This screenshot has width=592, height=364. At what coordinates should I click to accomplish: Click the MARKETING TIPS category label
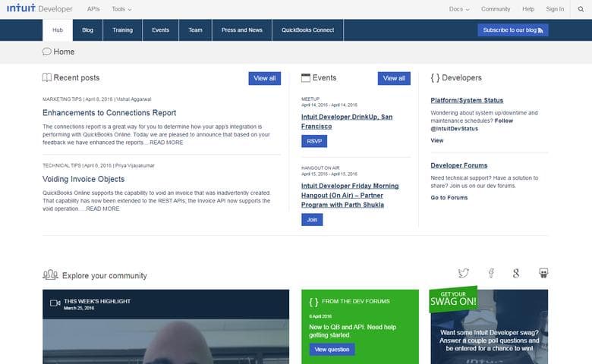[62, 99]
